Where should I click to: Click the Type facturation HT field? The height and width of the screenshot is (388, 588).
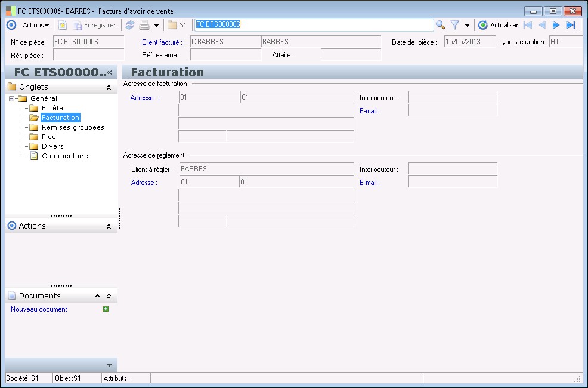(566, 42)
